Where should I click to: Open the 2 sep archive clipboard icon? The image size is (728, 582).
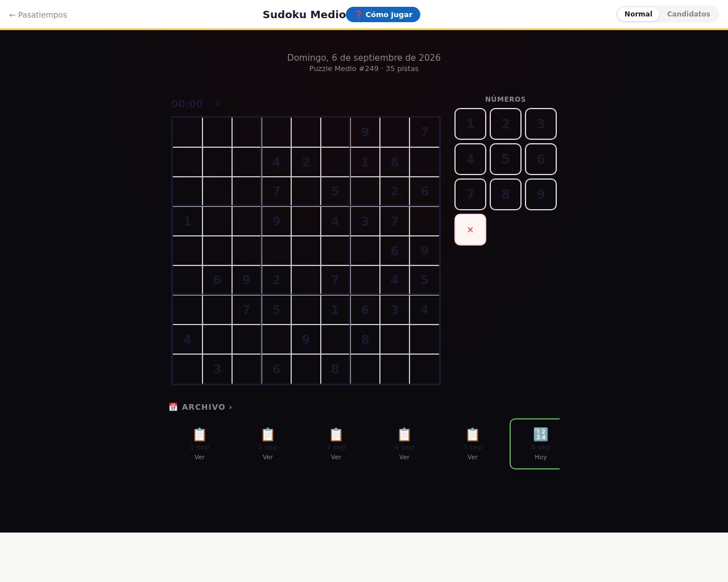point(268,435)
